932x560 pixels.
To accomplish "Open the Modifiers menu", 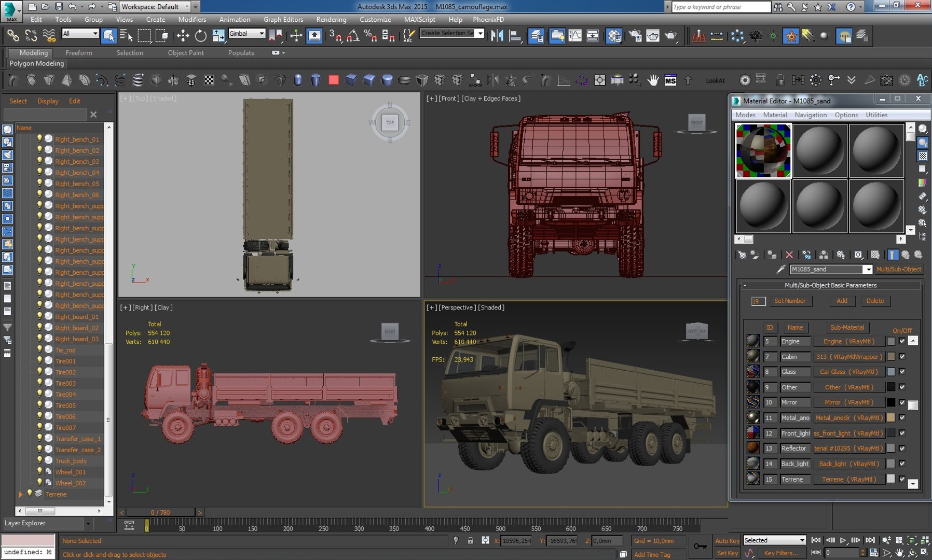I will click(x=192, y=19).
